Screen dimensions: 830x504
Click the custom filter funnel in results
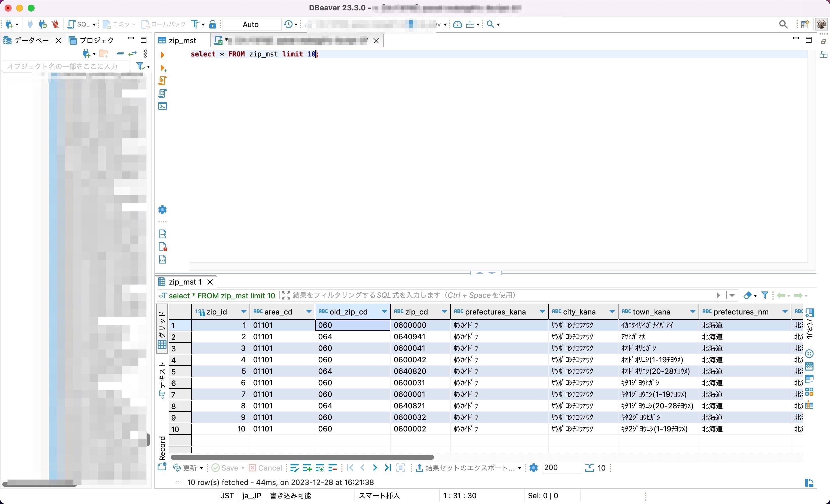(765, 295)
